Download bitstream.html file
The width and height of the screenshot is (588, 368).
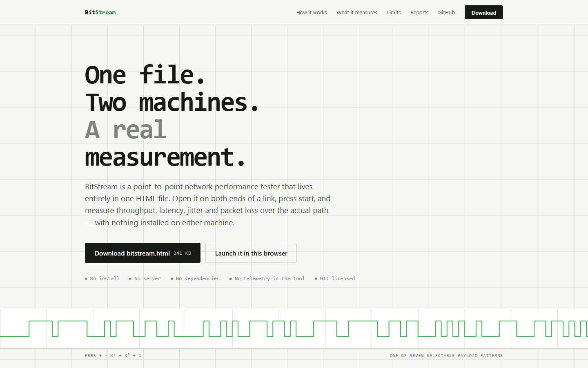(x=143, y=253)
